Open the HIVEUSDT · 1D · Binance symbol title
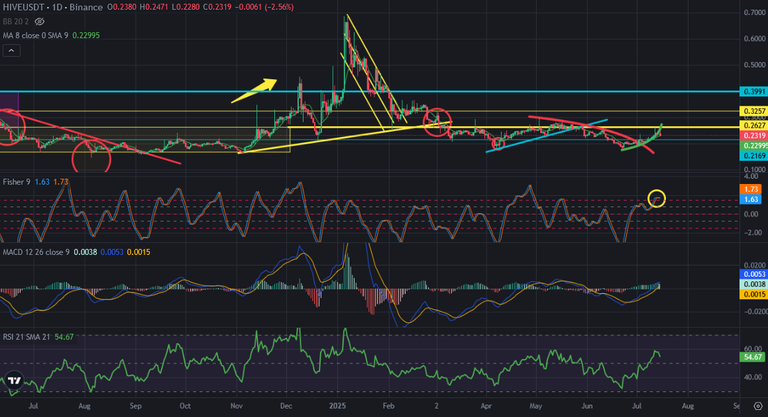This screenshot has width=768, height=417. coord(51,7)
